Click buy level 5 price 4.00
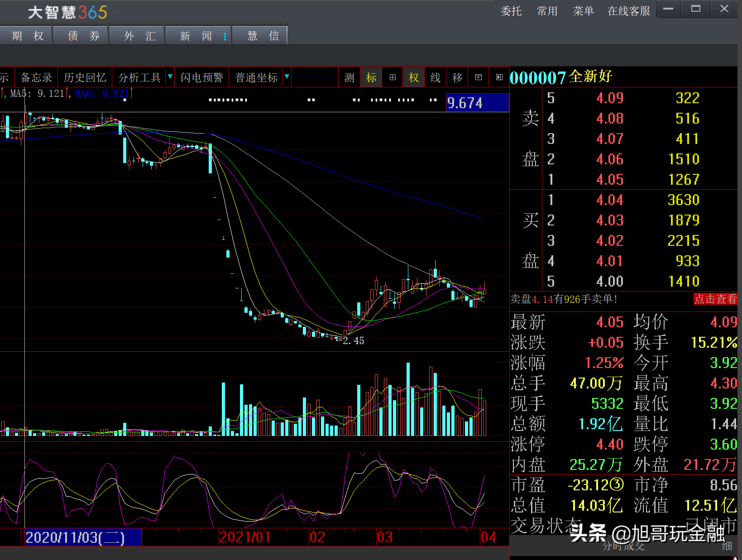The width and height of the screenshot is (742, 560). coord(610,282)
